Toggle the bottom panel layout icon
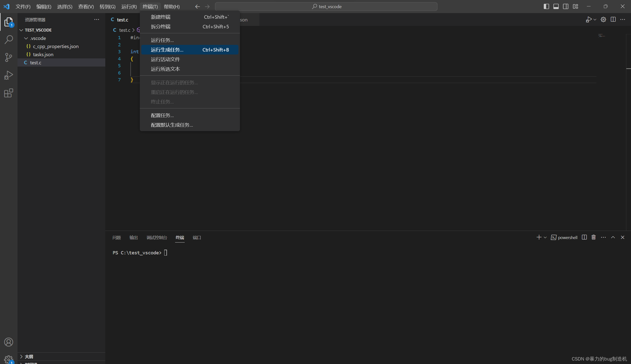The height and width of the screenshot is (364, 631). click(x=556, y=6)
